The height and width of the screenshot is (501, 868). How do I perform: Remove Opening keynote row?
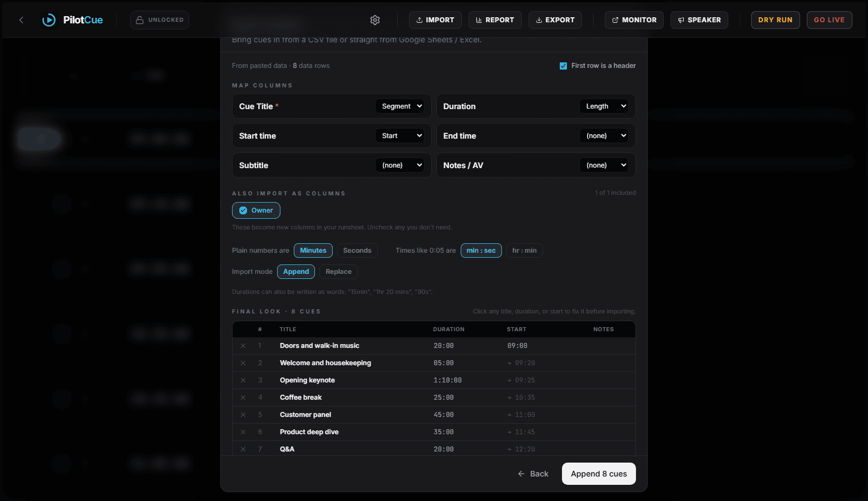(x=243, y=380)
